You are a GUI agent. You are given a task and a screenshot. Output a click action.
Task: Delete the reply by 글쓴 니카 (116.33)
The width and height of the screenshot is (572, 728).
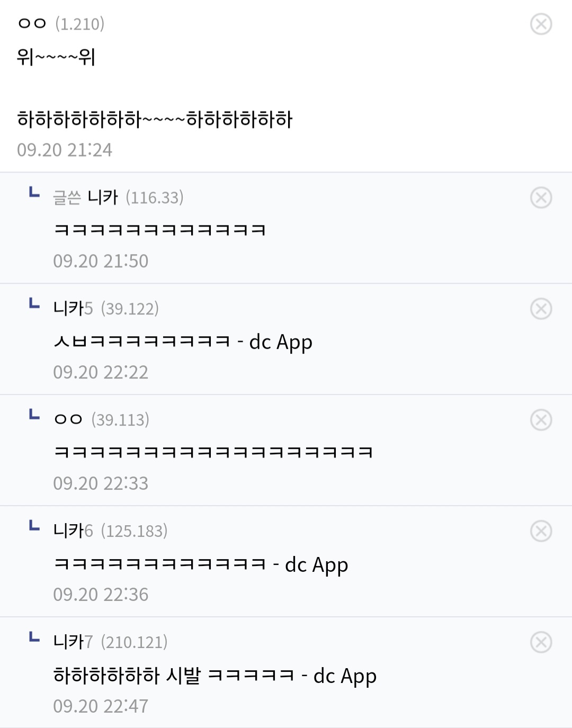click(x=541, y=197)
